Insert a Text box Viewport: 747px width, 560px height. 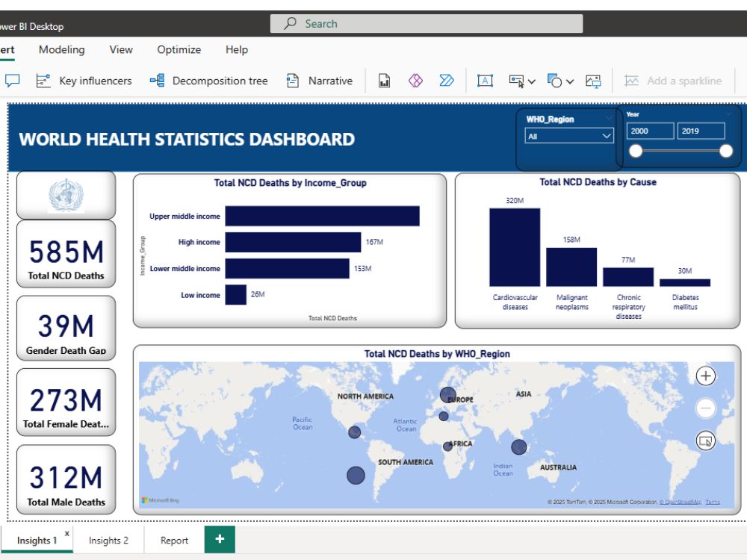[486, 80]
